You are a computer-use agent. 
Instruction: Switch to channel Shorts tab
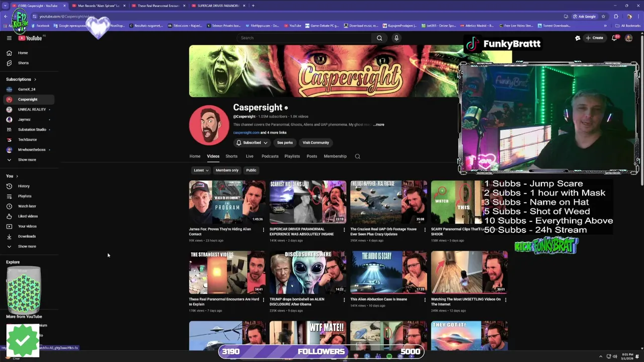tap(231, 156)
